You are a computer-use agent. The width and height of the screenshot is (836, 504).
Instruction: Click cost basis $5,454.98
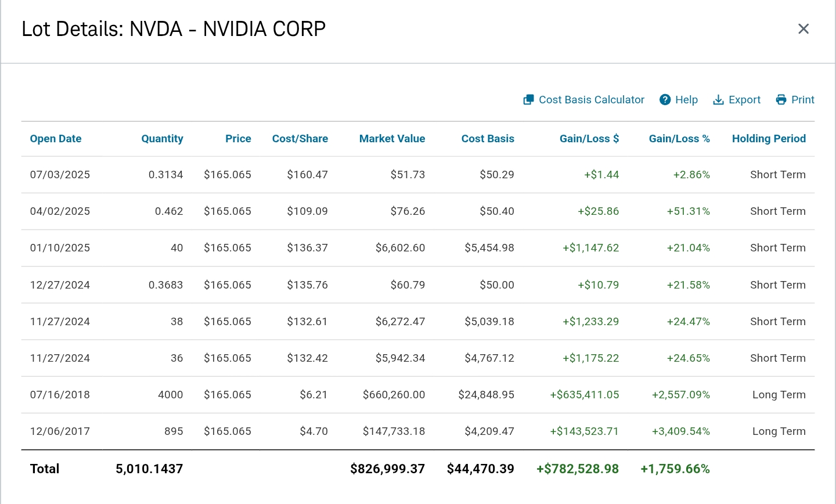[489, 248]
